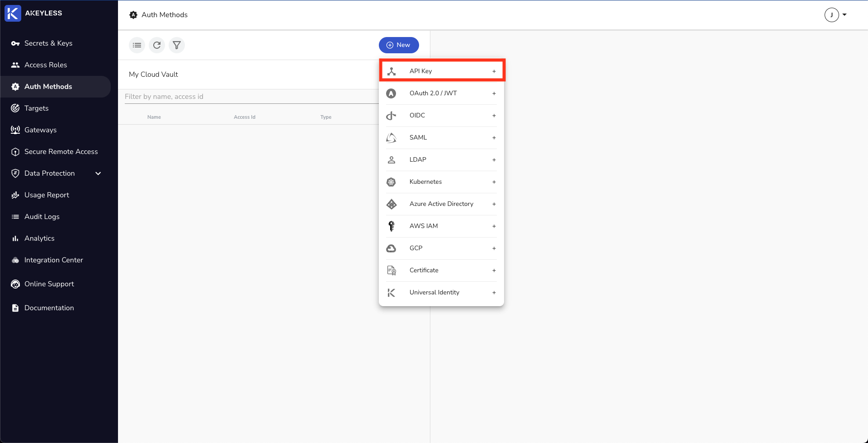Open the filter funnel button
This screenshot has width=868, height=443.
(x=177, y=45)
